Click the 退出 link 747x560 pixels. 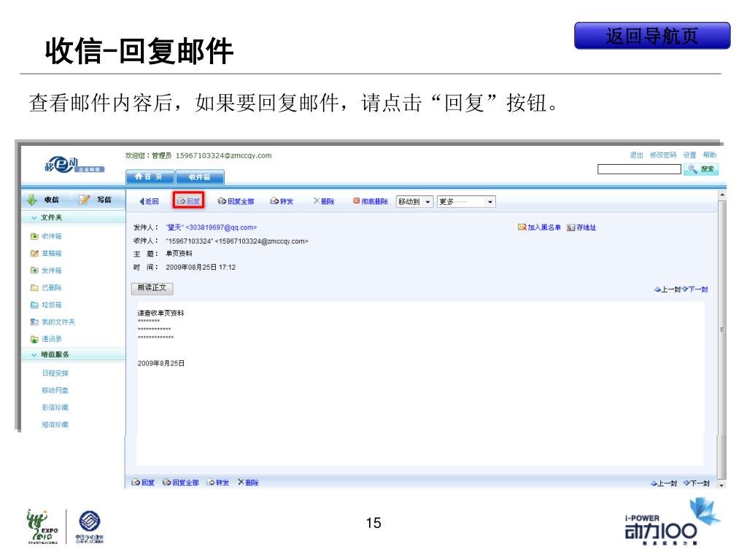pos(636,155)
